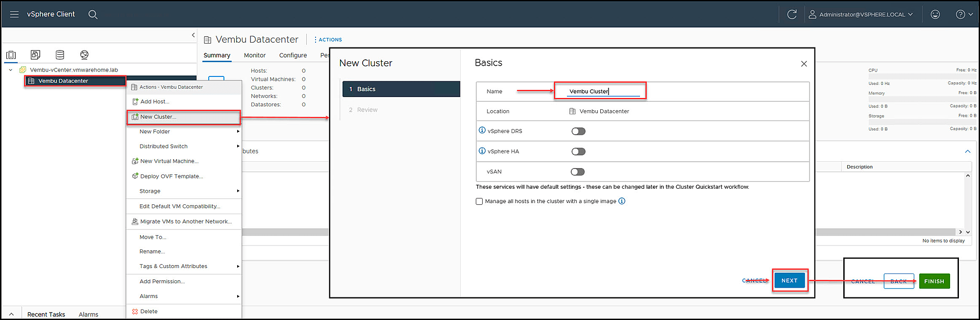Collapse the Vembu-vCenter.vmwarehome.lab tree node
980x320 pixels.
pyautogui.click(x=11, y=70)
